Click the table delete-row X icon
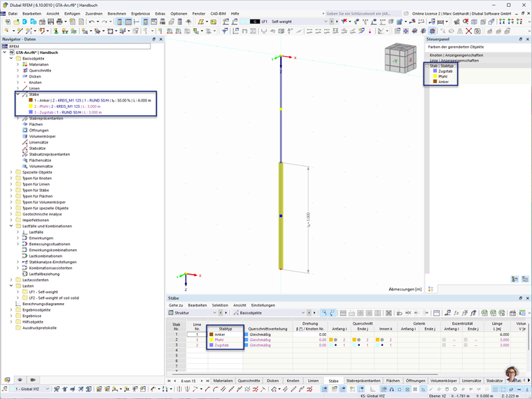This screenshot has width=532, height=399. click(388, 313)
